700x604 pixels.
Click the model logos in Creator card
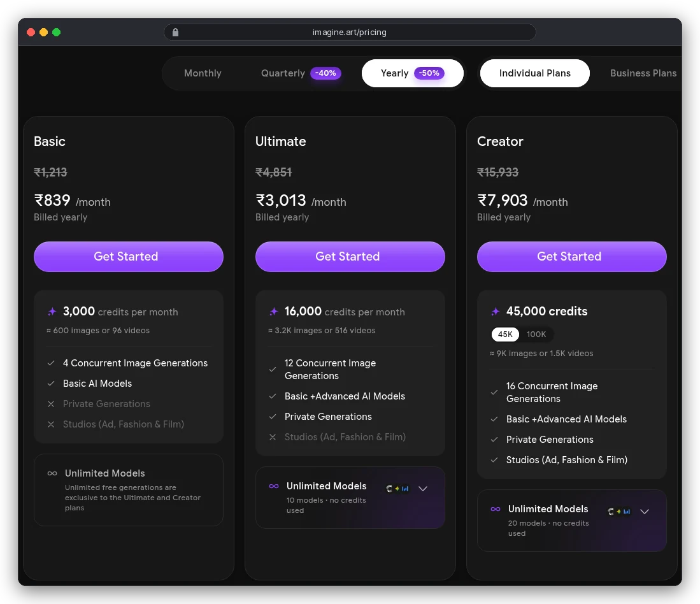[x=618, y=512]
